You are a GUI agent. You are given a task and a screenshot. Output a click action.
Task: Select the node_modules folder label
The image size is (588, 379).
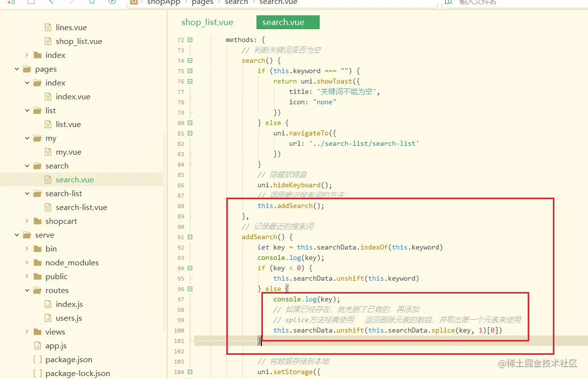(72, 263)
